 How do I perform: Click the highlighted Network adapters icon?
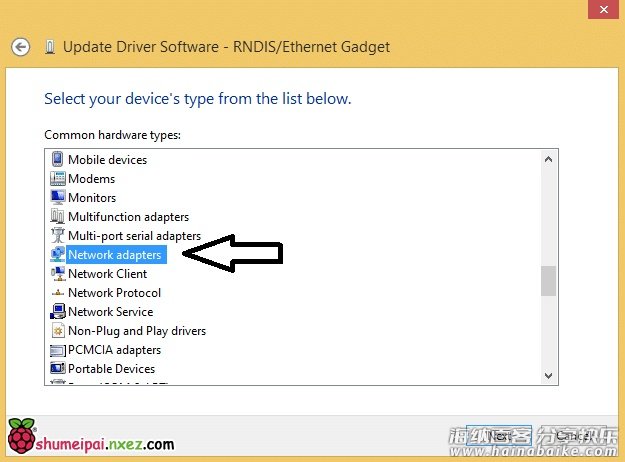click(57, 255)
